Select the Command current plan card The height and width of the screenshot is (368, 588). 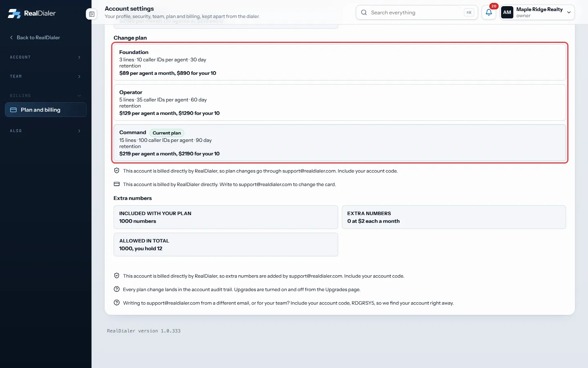[340, 143]
